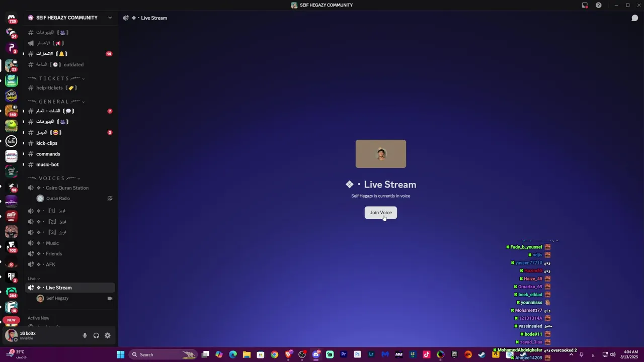This screenshot has height=362, width=644.
Task: Select Live Stream channel in sidebar
Action: click(70, 288)
